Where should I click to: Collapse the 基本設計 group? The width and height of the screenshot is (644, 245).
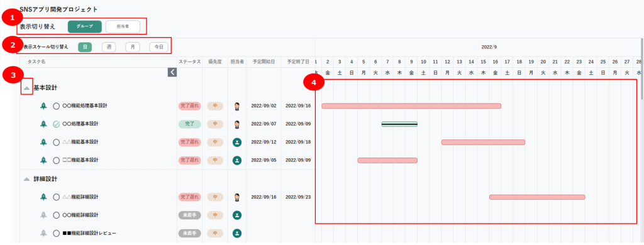tap(26, 88)
